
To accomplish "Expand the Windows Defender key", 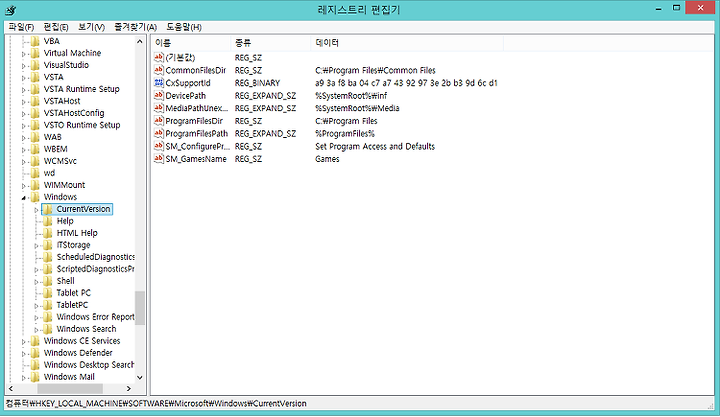I will coord(23,354).
